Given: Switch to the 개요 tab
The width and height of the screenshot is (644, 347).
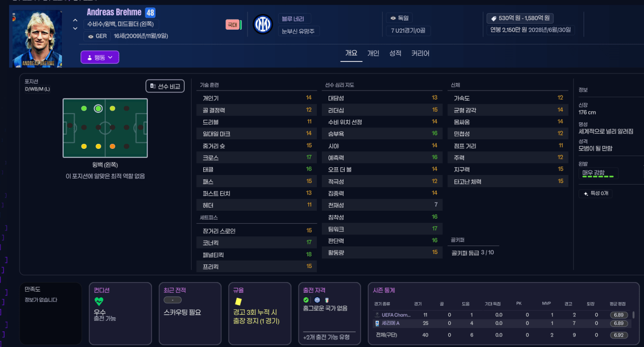Looking at the screenshot, I should coord(351,53).
